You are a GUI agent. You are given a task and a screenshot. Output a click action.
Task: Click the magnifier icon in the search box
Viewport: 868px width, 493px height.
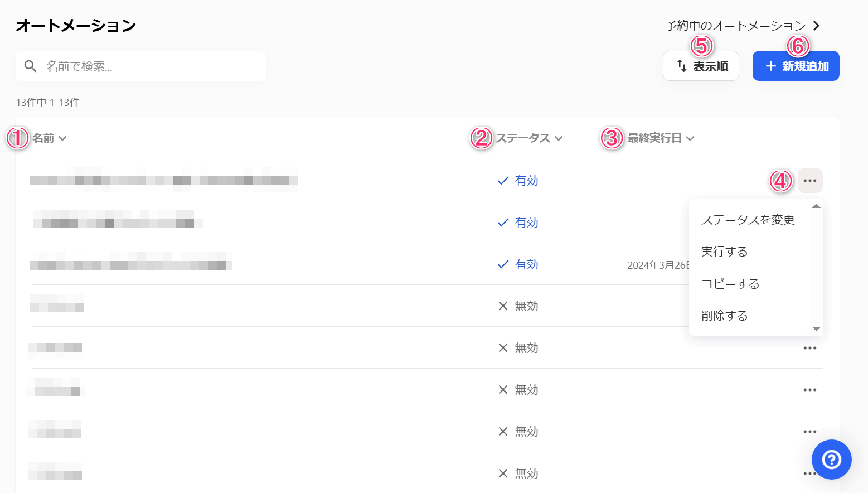pos(31,66)
